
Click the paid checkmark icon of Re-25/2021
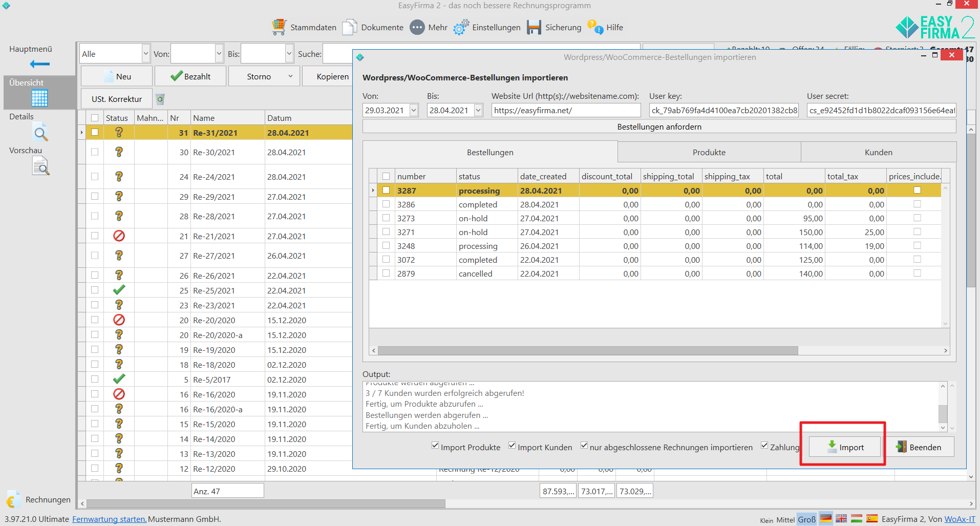(x=119, y=290)
